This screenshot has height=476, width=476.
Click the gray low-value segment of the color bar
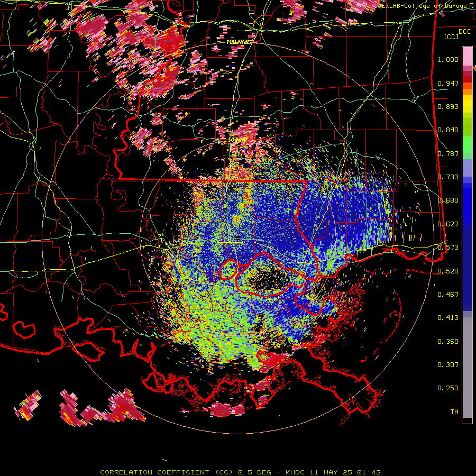pyautogui.click(x=467, y=368)
